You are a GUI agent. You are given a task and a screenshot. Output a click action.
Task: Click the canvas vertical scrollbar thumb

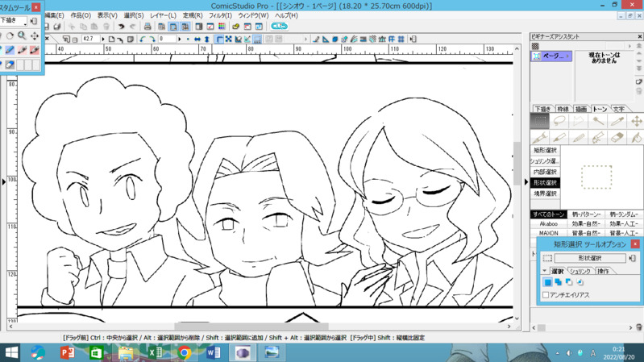pyautogui.click(x=517, y=164)
